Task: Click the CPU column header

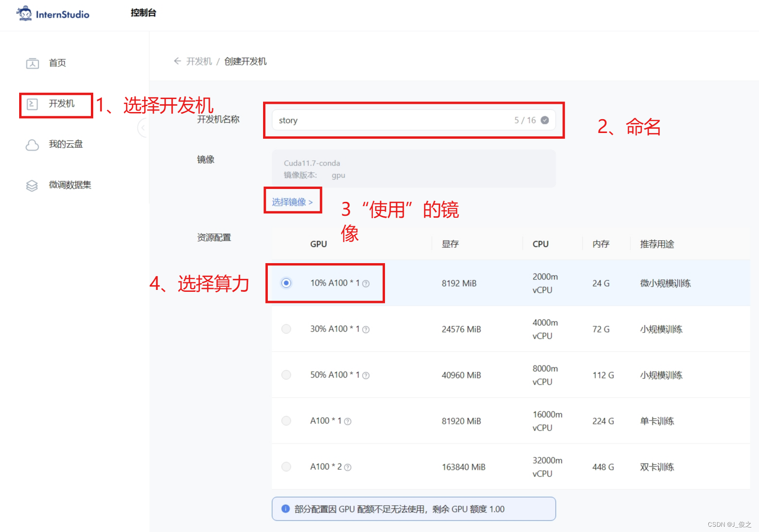Action: tap(540, 244)
